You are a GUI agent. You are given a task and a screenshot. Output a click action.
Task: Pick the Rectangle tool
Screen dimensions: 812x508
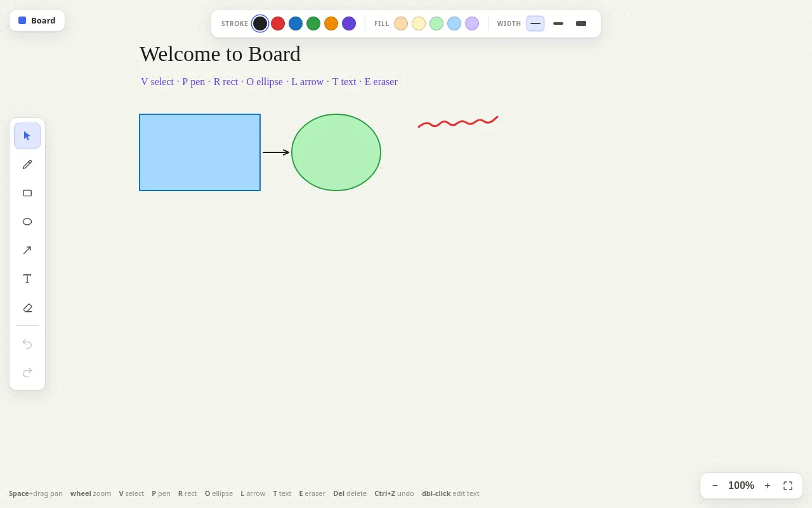pyautogui.click(x=27, y=193)
